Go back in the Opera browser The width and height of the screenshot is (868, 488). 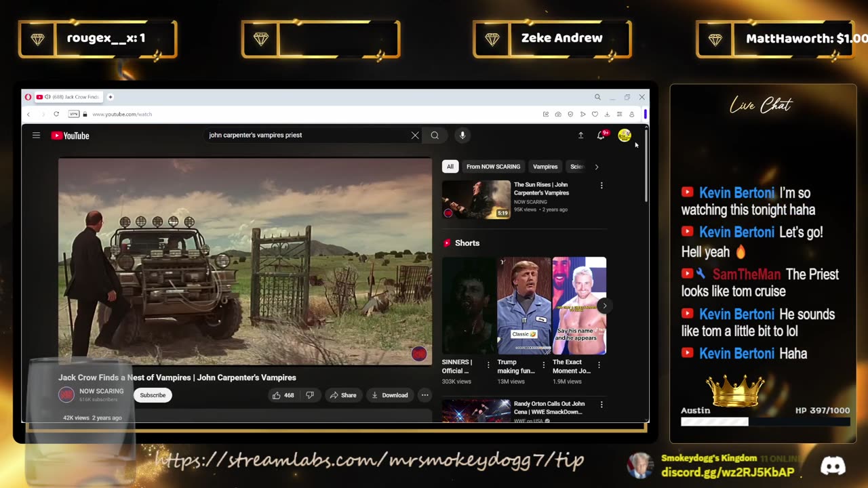pyautogui.click(x=28, y=114)
